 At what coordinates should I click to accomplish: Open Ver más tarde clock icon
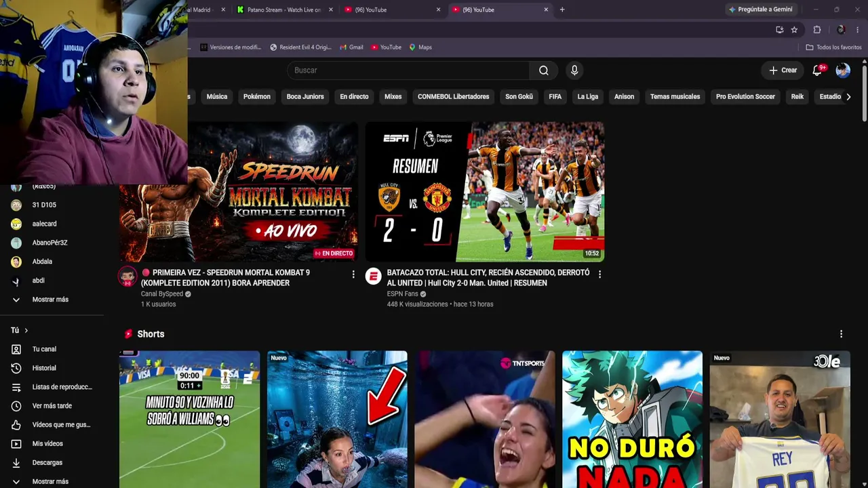point(16,406)
